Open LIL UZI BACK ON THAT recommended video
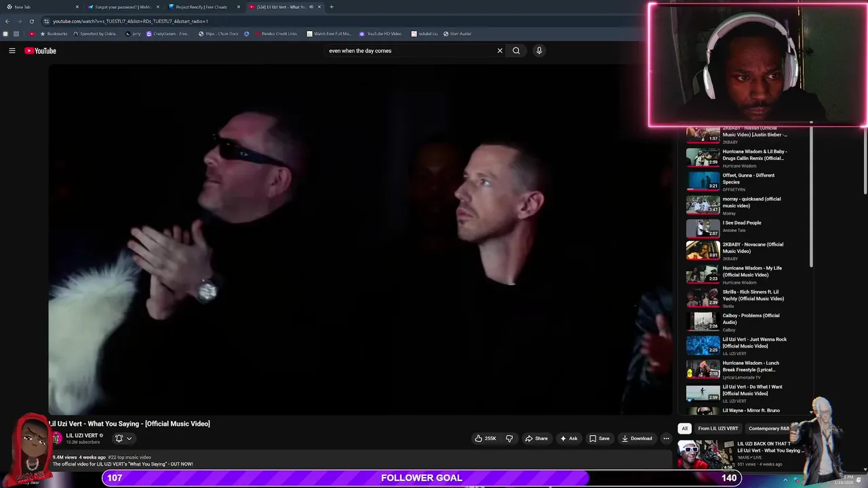Screen dimensions: 868x488 (741, 453)
